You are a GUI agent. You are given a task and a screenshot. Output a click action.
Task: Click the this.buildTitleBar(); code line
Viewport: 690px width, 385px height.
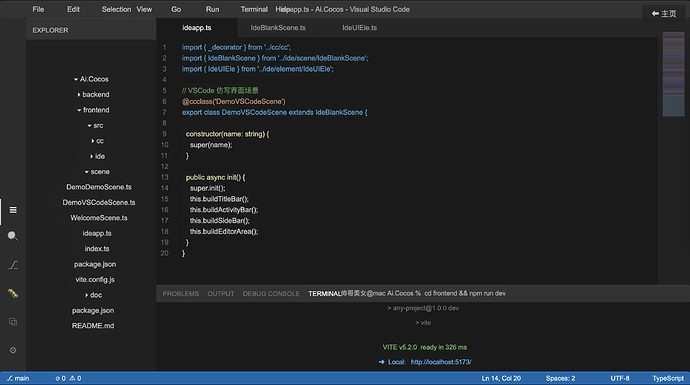(x=219, y=199)
